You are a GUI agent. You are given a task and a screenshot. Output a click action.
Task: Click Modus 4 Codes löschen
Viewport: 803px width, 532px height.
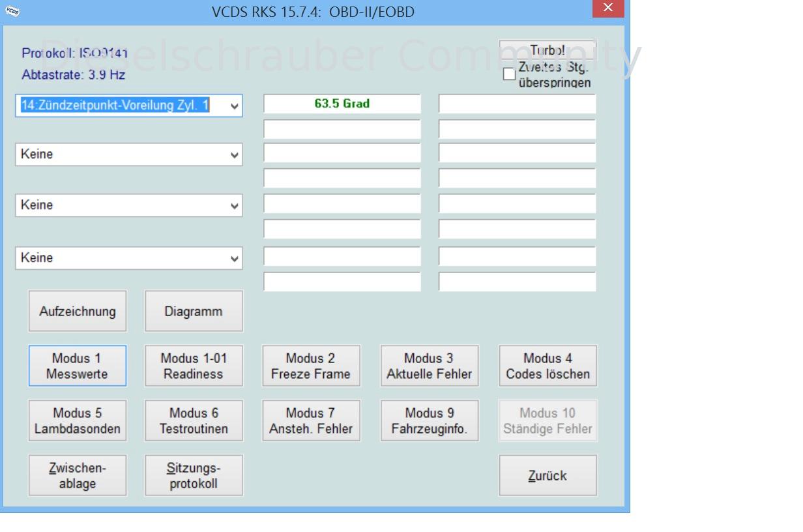547,366
